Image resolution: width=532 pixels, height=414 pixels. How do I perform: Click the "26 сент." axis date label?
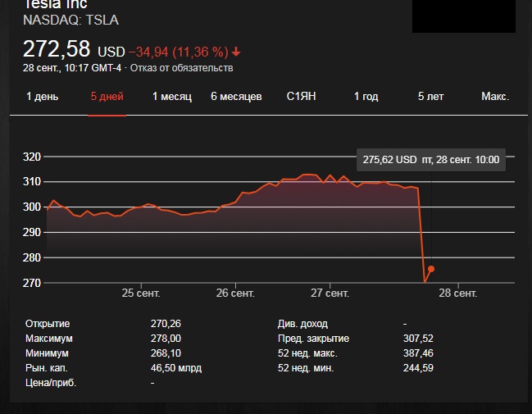(x=235, y=293)
